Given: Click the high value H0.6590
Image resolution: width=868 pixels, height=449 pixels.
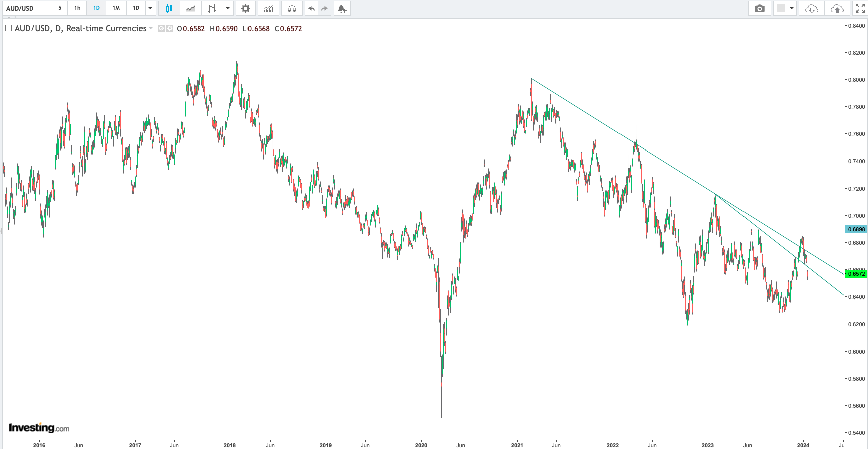Looking at the screenshot, I should [224, 29].
